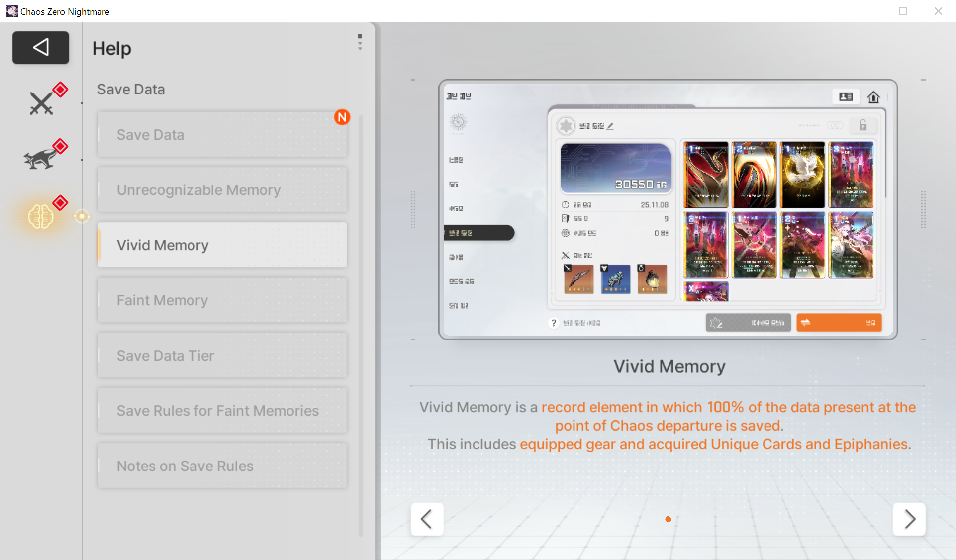Select the Vivid Memory topic
Screen dimensions: 956x560
coord(222,245)
